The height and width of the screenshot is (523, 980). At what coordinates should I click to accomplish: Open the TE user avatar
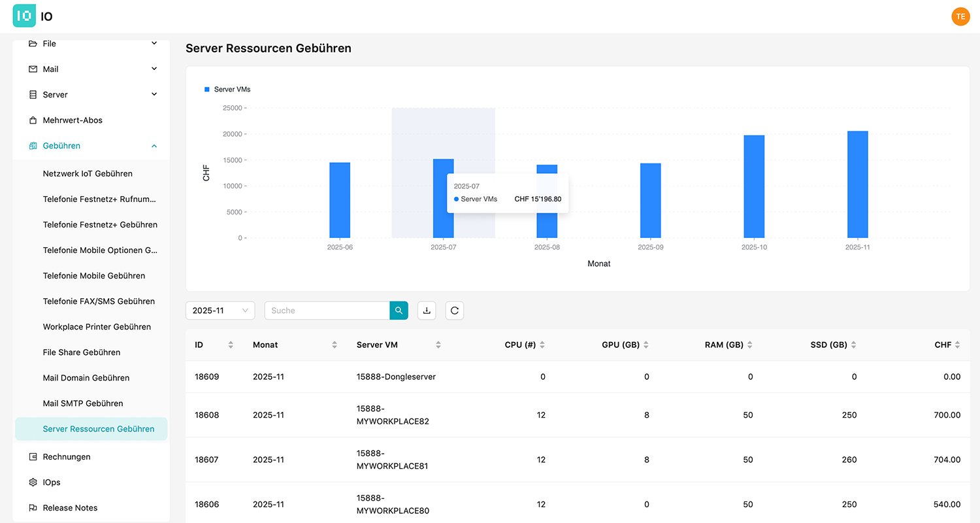pos(960,16)
